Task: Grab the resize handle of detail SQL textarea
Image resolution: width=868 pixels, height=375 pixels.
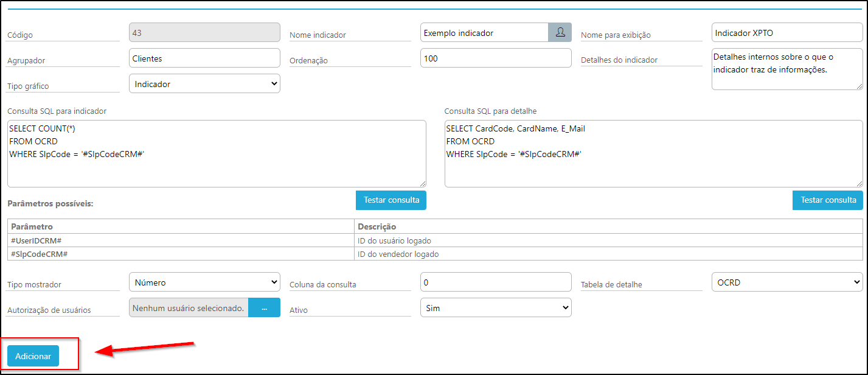Action: coord(859,184)
